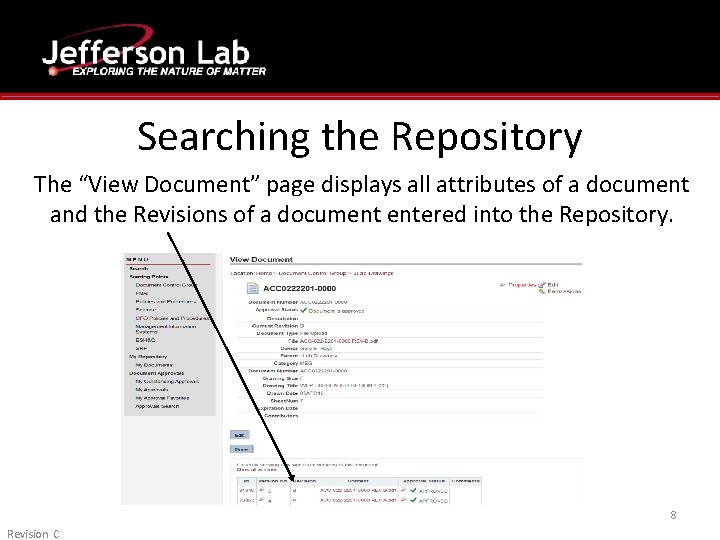This screenshot has width=720, height=540.
Task: Click the blue Done button
Action: coord(242,449)
